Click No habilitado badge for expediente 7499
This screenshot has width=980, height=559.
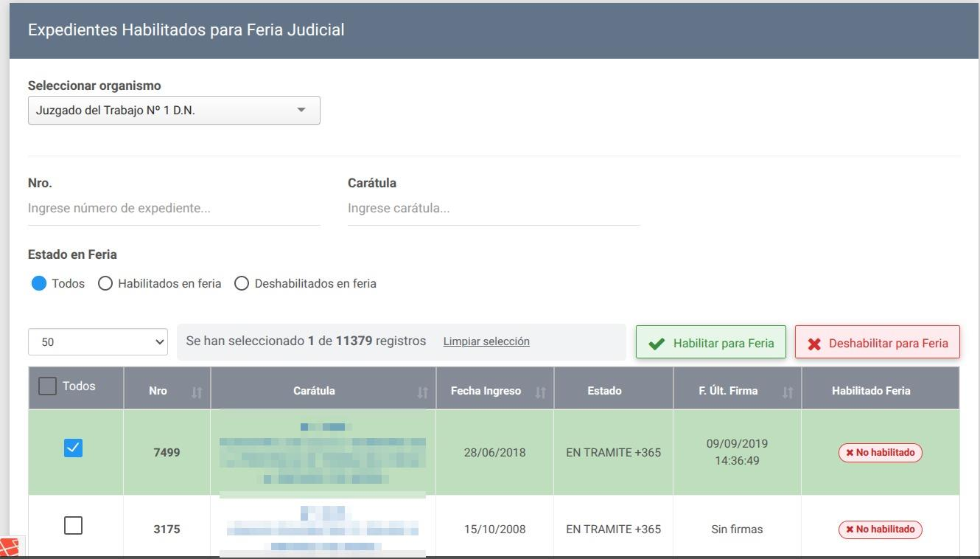click(x=880, y=453)
